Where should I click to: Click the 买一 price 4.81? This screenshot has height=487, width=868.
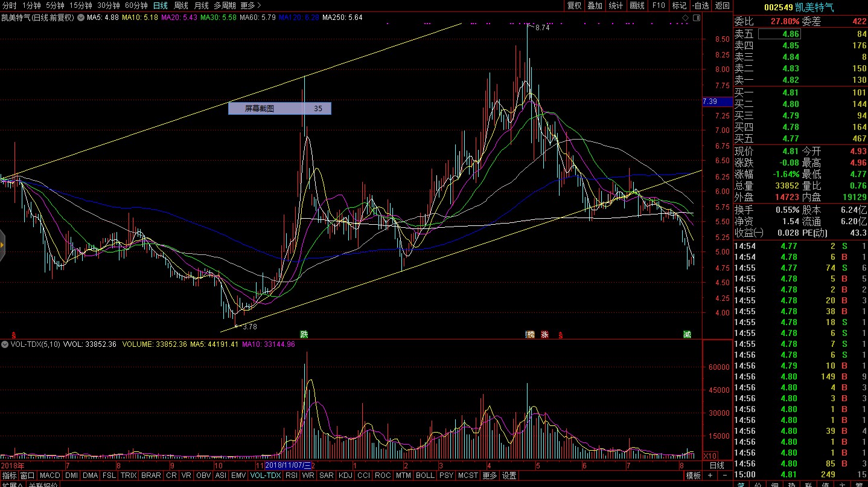[791, 92]
